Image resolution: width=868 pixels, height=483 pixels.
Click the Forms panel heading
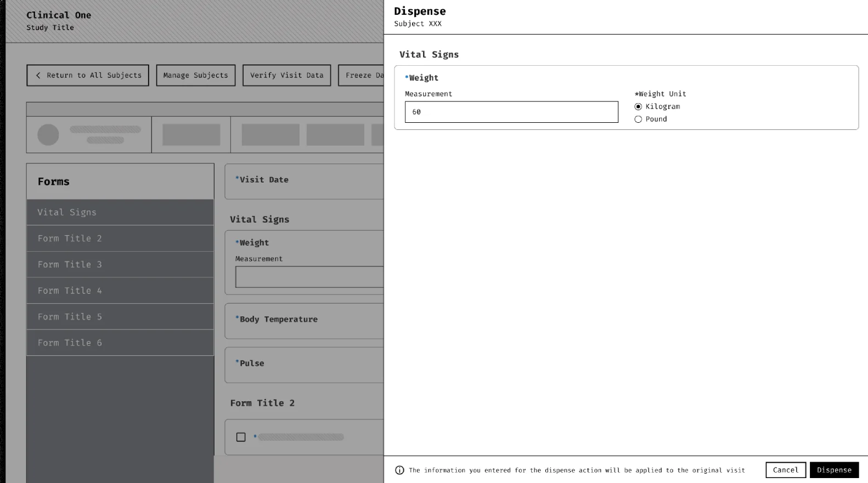tap(54, 181)
